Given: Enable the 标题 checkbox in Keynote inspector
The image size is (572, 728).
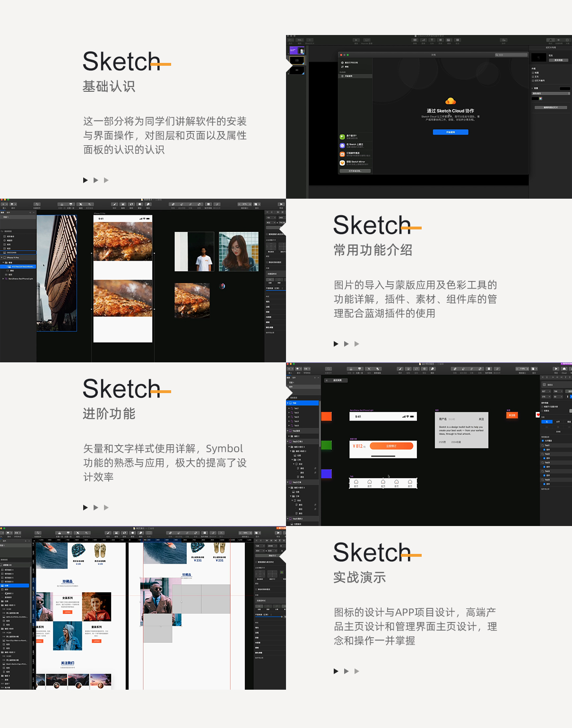Looking at the screenshot, I should pos(533,72).
